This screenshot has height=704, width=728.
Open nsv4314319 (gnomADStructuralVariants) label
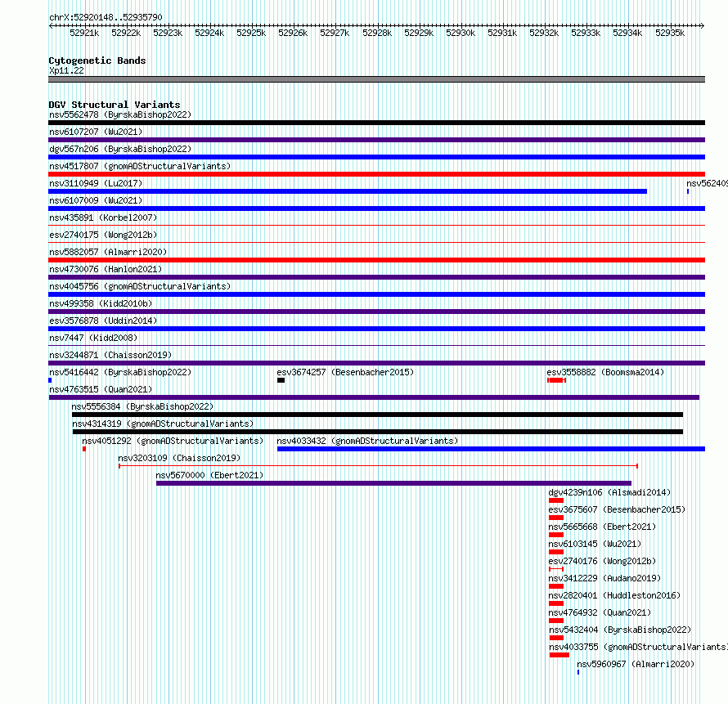163,424
